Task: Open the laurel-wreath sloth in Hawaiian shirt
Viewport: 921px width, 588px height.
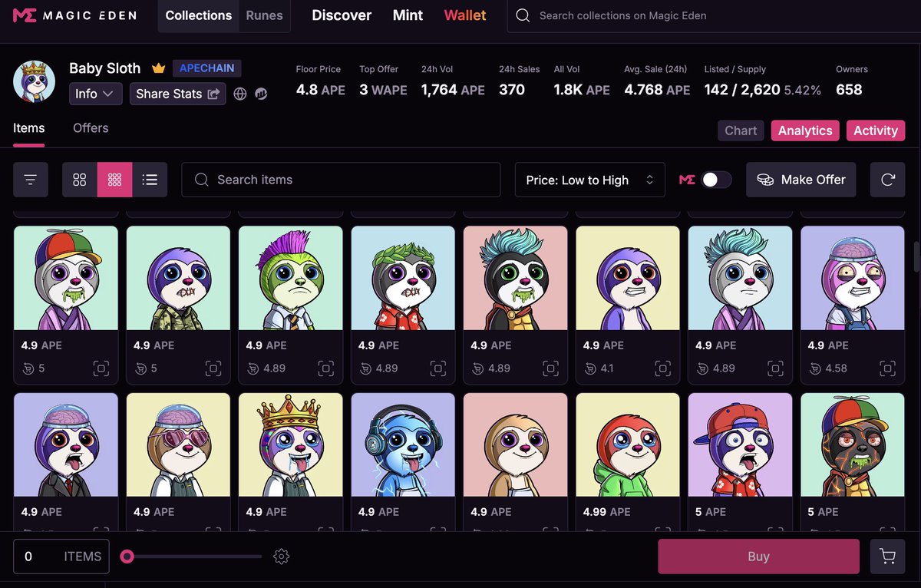Action: click(x=403, y=278)
